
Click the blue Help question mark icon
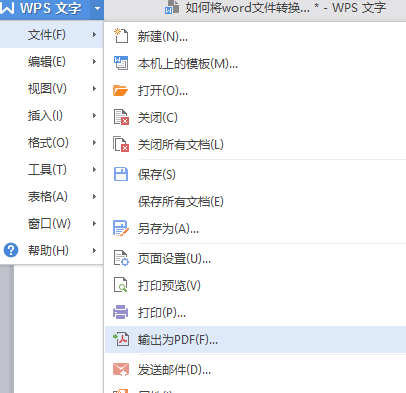[x=11, y=250]
